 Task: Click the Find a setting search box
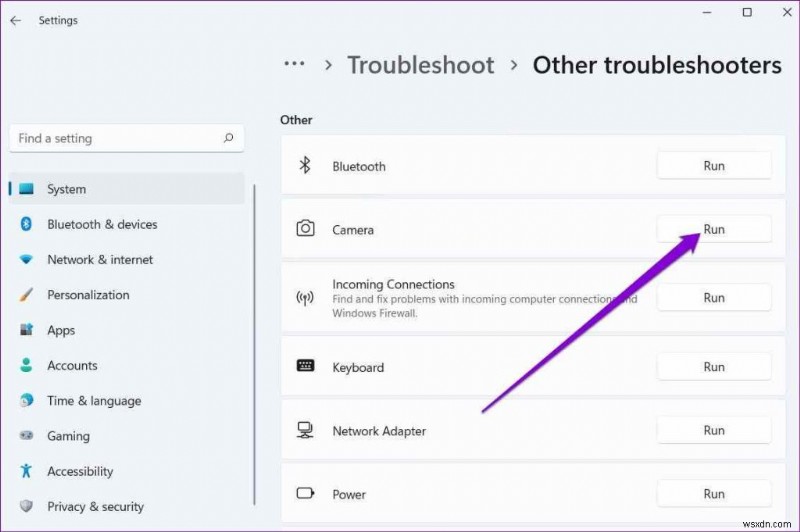(127, 138)
